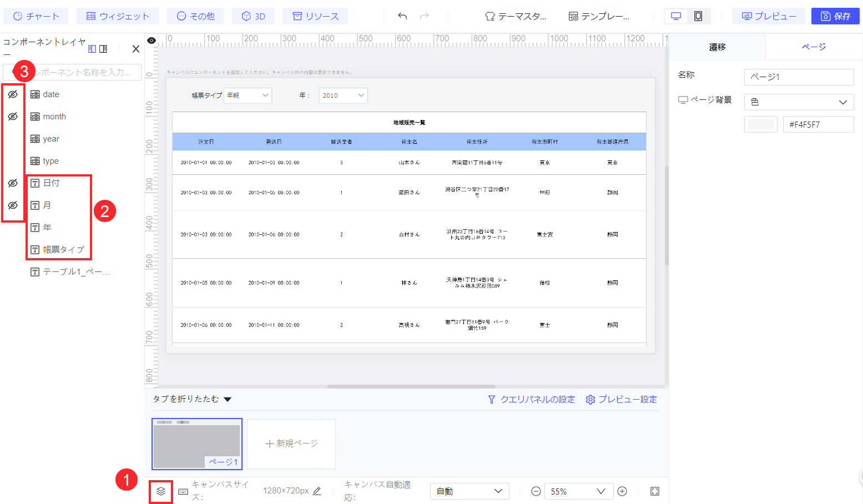Zoom out with the minus icon
This screenshot has height=504, width=863.
coord(536,491)
